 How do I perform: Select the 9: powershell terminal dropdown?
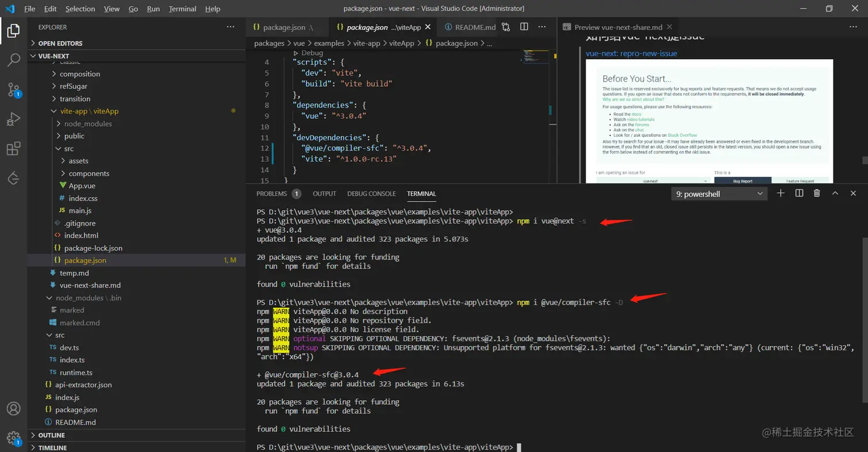(x=719, y=194)
